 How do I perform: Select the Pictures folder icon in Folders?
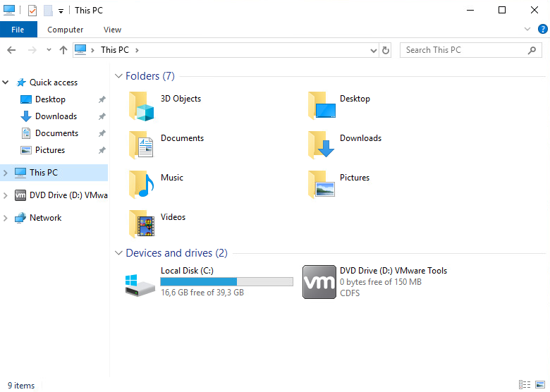(x=322, y=185)
